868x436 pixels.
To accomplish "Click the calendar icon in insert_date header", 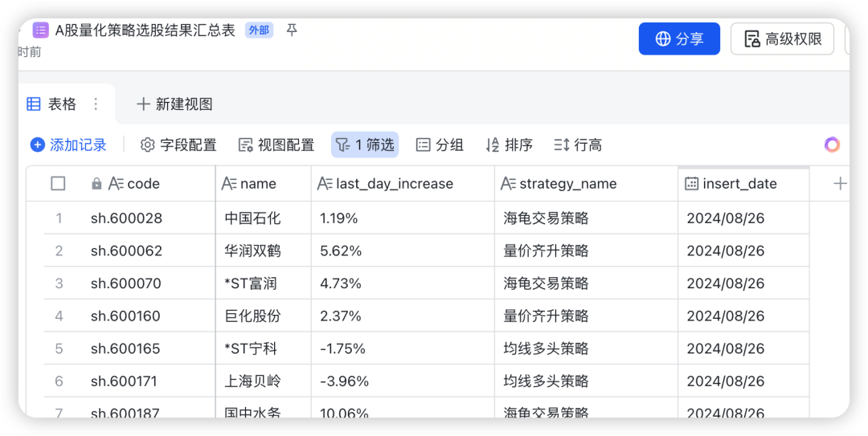I will click(x=691, y=184).
